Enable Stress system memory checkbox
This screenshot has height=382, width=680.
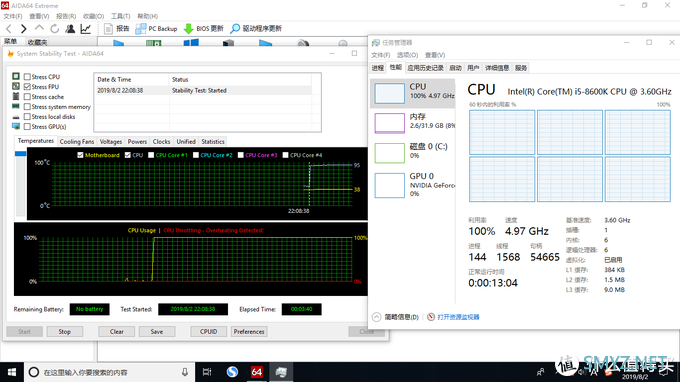point(27,107)
